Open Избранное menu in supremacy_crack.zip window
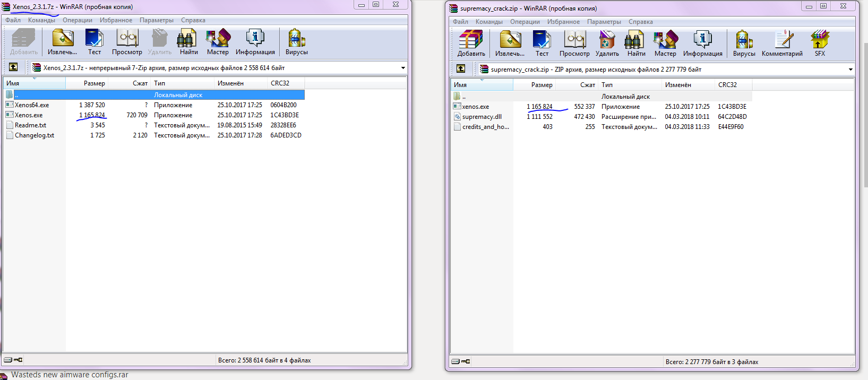This screenshot has height=380, width=868. coord(563,22)
